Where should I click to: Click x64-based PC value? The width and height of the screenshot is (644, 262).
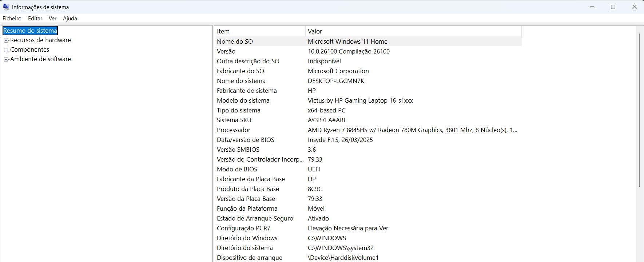click(327, 110)
